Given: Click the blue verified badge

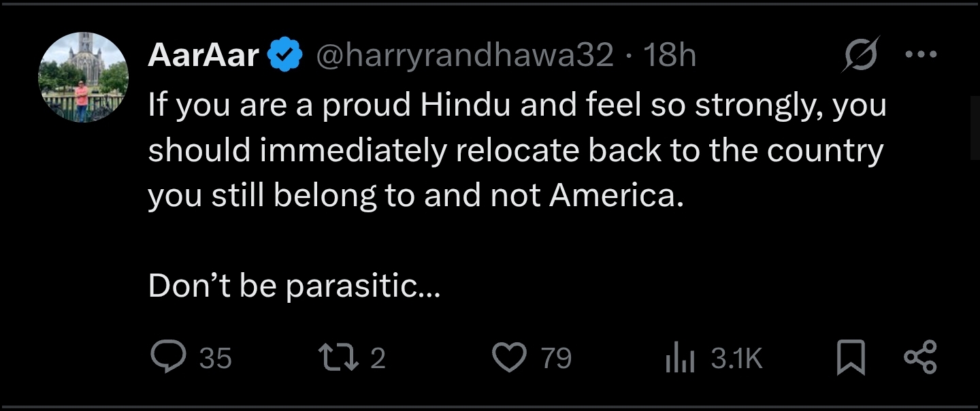Looking at the screenshot, I should [287, 56].
